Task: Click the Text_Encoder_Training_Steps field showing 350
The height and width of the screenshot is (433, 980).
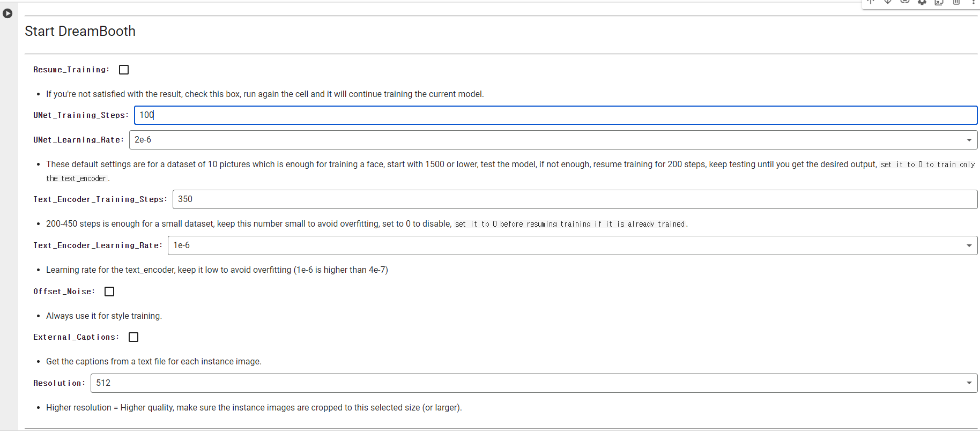Action: [575, 199]
